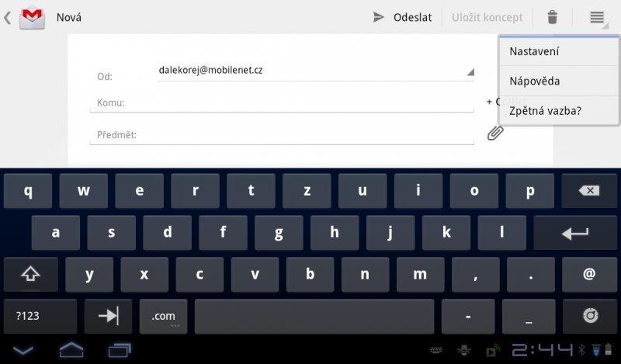Tap the underscore key
Screen dimensions: 621x364
529,316
